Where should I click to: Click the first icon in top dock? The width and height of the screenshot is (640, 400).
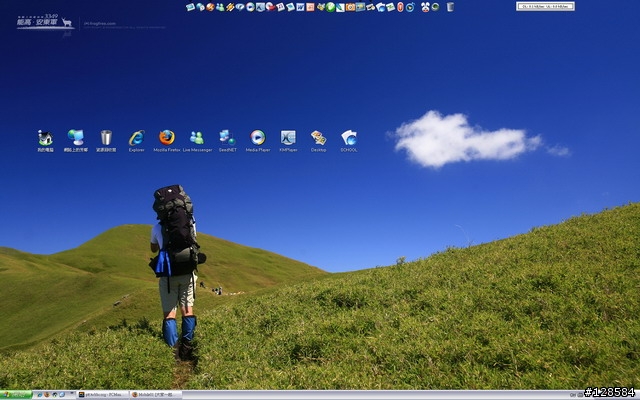(x=190, y=7)
